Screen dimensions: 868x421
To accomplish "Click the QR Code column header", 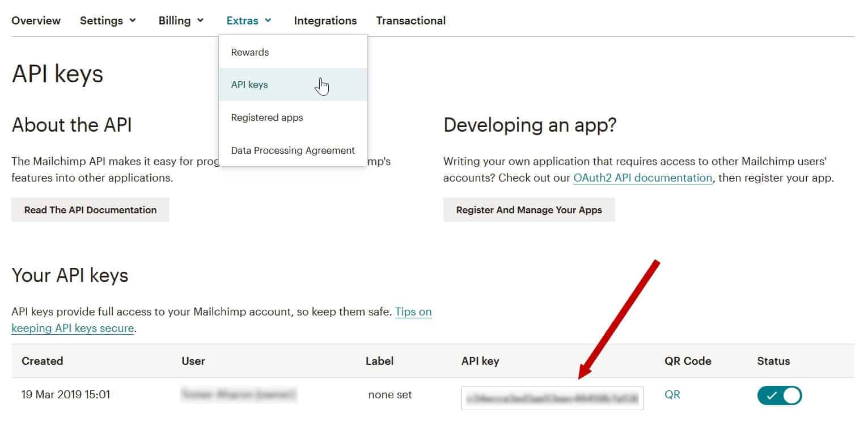I will pos(688,361).
